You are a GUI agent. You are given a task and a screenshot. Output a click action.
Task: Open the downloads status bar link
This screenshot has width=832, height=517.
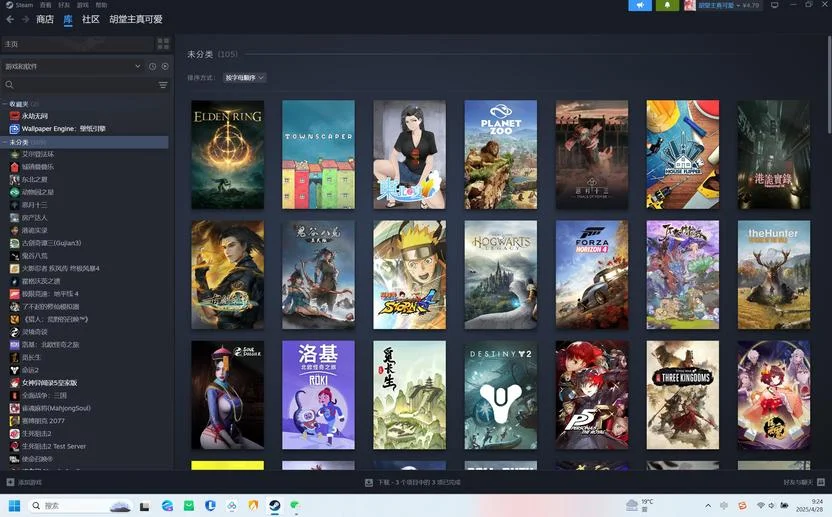(x=413, y=482)
